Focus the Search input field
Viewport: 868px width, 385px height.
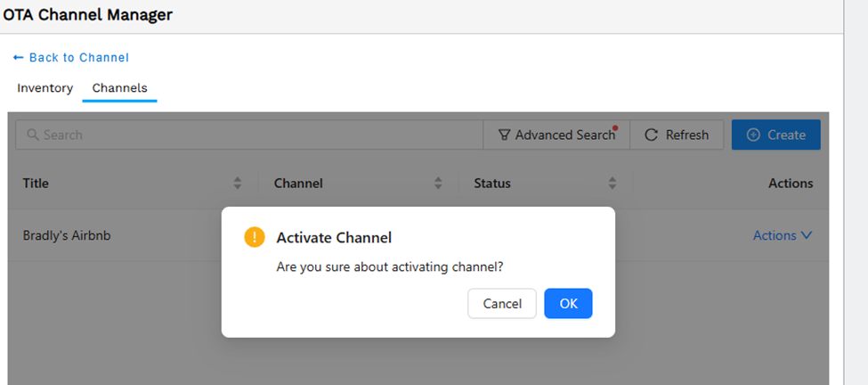pyautogui.click(x=249, y=135)
